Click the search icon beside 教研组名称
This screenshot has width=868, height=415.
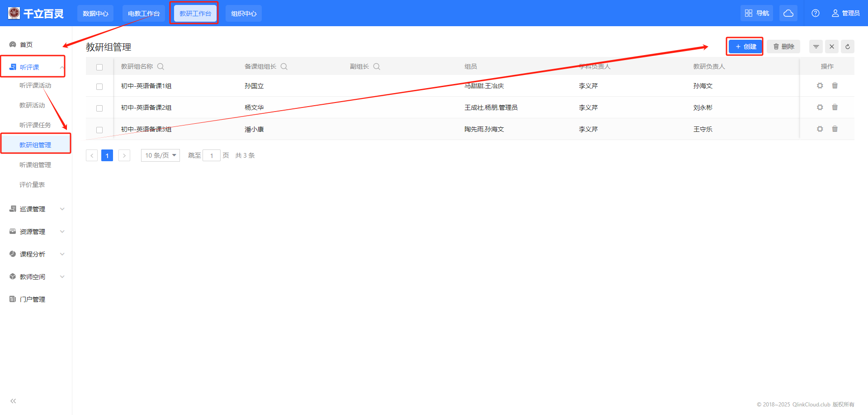[160, 67]
